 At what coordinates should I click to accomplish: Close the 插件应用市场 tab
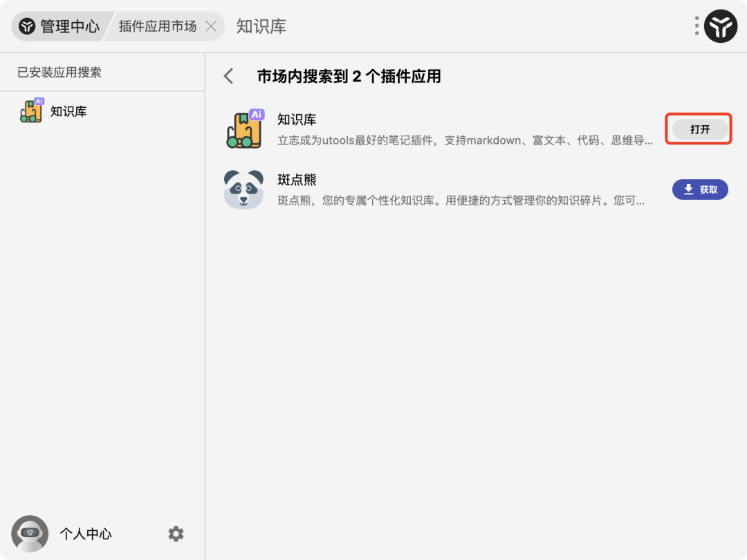coord(211,26)
